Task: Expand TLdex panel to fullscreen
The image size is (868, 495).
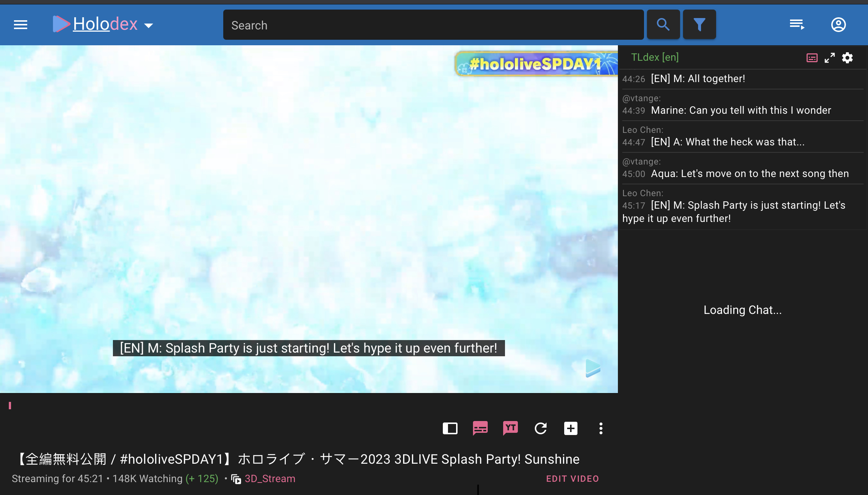Action: click(x=829, y=58)
